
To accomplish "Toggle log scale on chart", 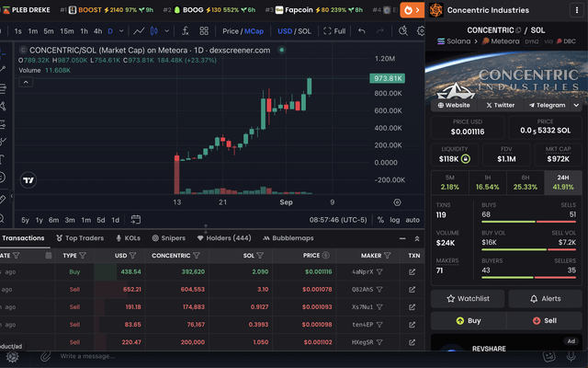I will [394, 220].
